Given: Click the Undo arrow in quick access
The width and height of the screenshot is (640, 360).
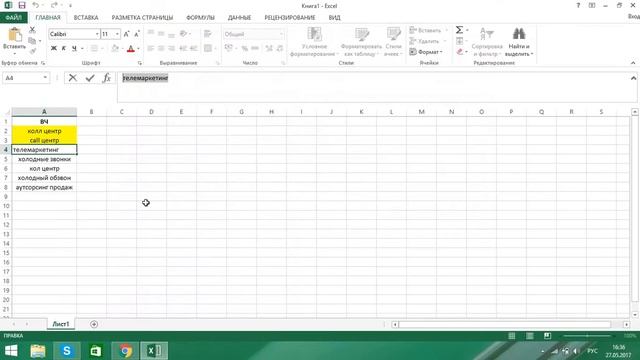Looking at the screenshot, I should pyautogui.click(x=36, y=5).
